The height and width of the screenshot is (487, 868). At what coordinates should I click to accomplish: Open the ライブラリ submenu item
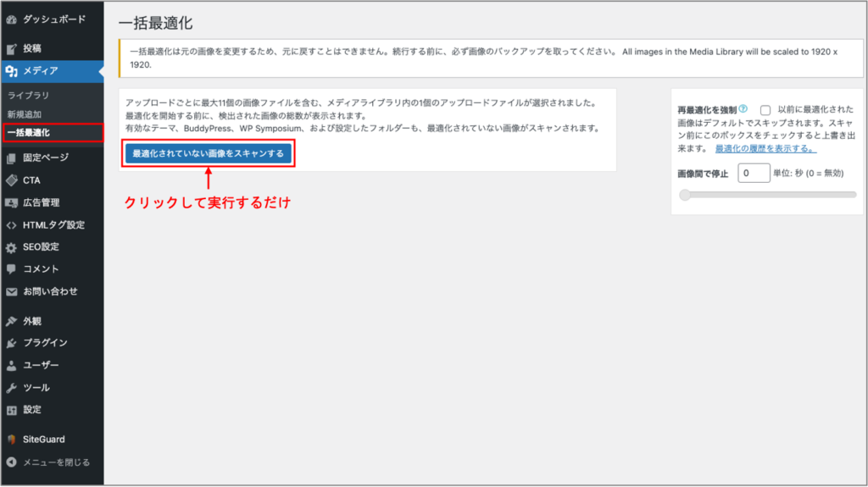[x=28, y=96]
